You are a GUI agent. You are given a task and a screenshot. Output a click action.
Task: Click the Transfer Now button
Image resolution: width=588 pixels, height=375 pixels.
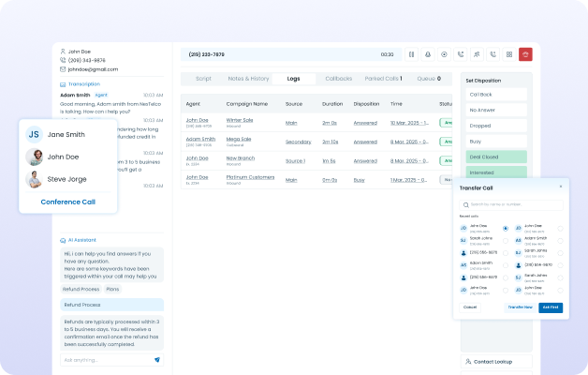[x=519, y=307]
